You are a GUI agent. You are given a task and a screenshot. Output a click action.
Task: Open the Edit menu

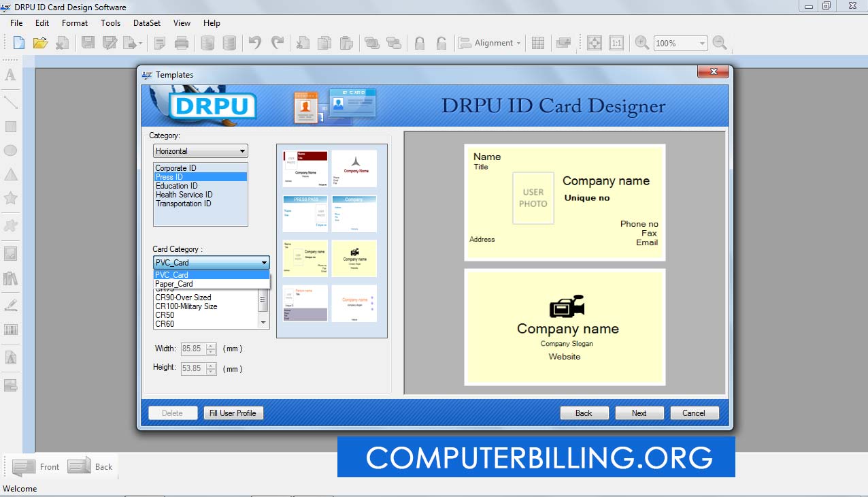(42, 22)
